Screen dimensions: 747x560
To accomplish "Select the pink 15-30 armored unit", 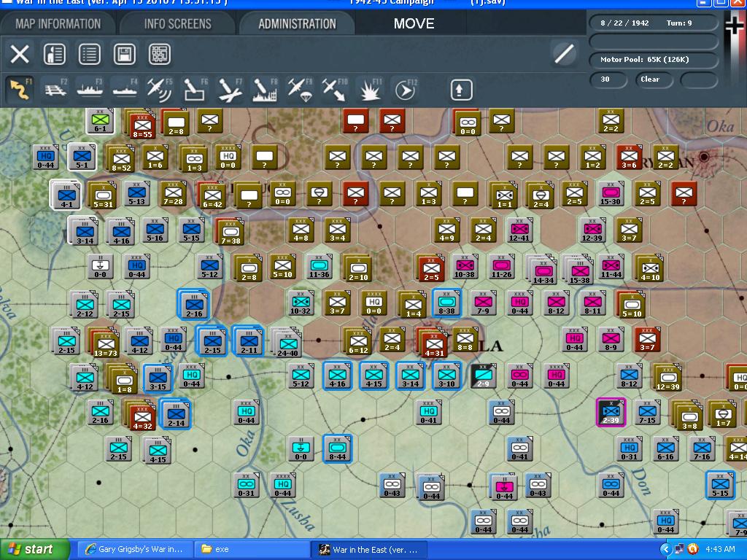I will point(611,193).
